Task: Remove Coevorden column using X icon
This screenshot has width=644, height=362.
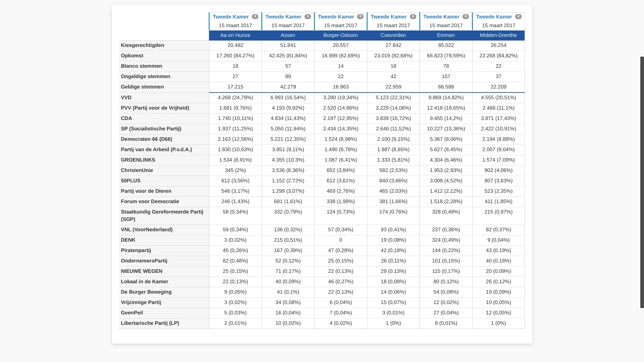Action: coord(413,17)
